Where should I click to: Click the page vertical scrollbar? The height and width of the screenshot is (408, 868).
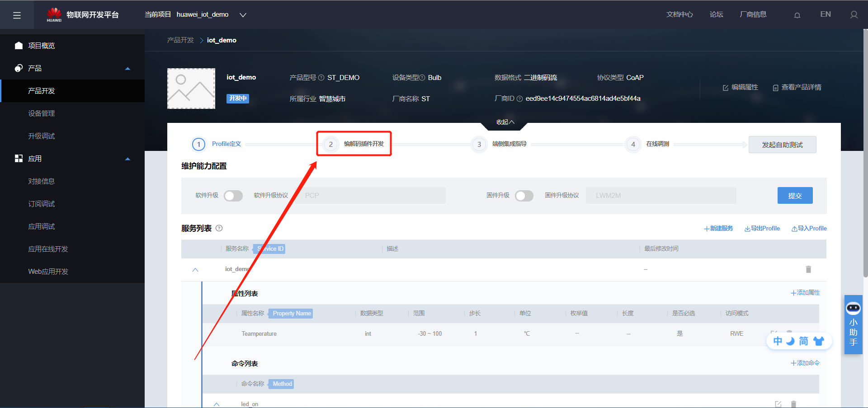tap(865, 154)
